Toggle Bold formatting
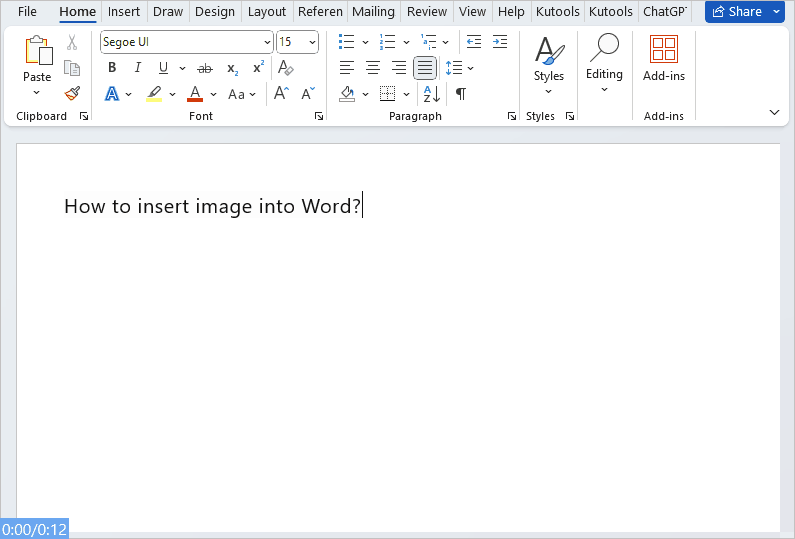The image size is (795, 539). [x=112, y=68]
